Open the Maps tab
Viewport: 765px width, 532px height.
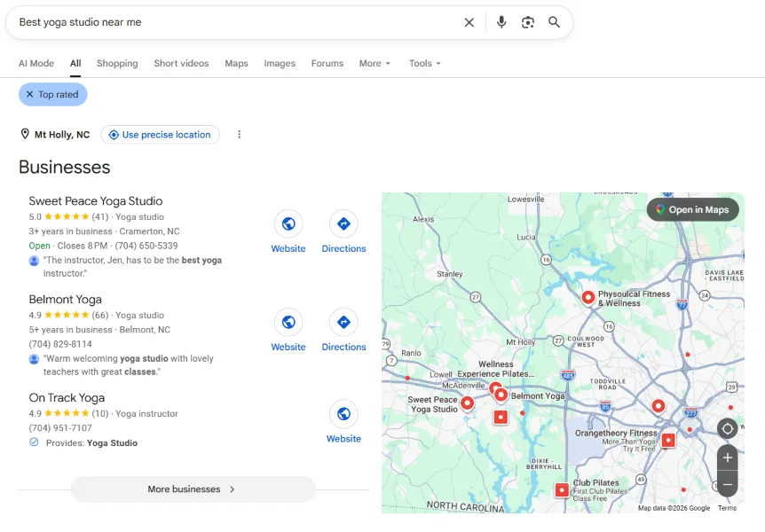(236, 63)
